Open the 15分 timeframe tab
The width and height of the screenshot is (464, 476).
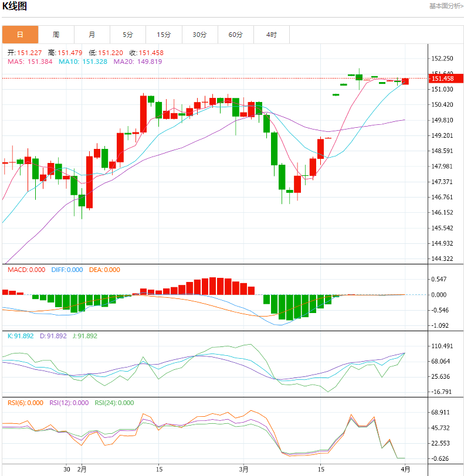pyautogui.click(x=164, y=35)
